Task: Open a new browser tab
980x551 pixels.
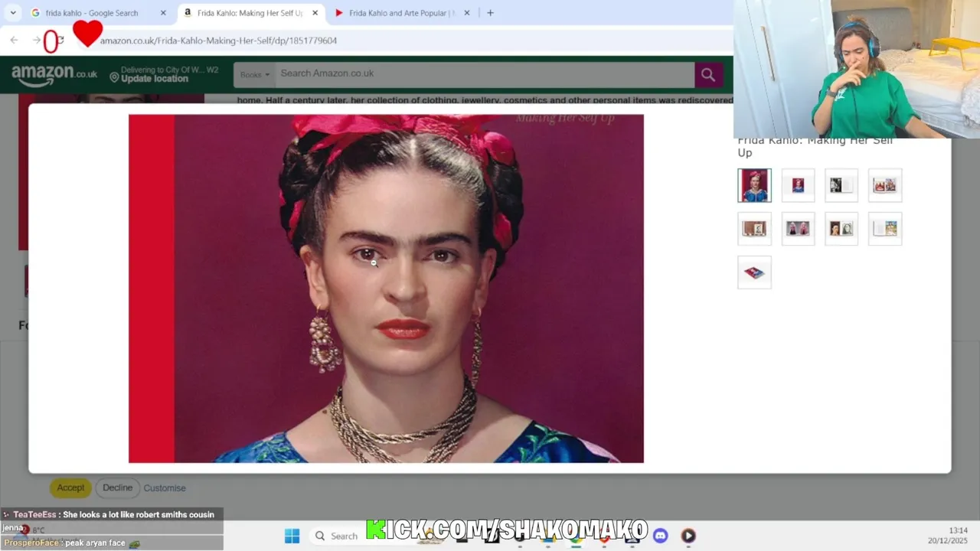Action: pyautogui.click(x=490, y=13)
